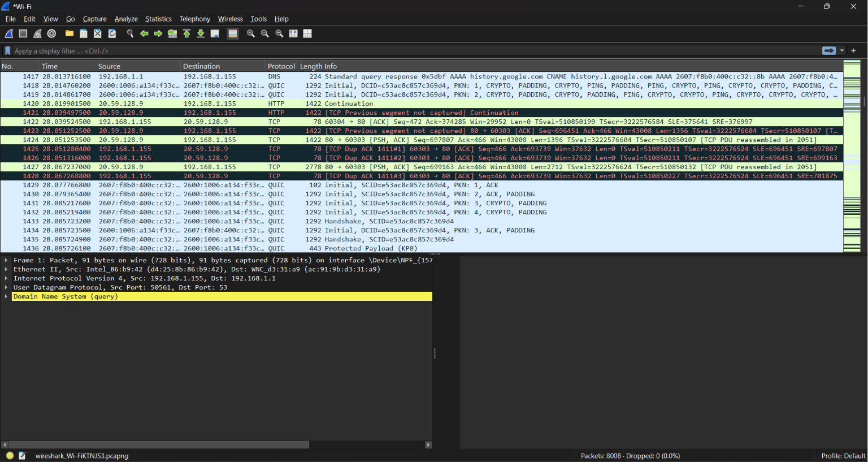Open expert information status icon

(x=10, y=456)
